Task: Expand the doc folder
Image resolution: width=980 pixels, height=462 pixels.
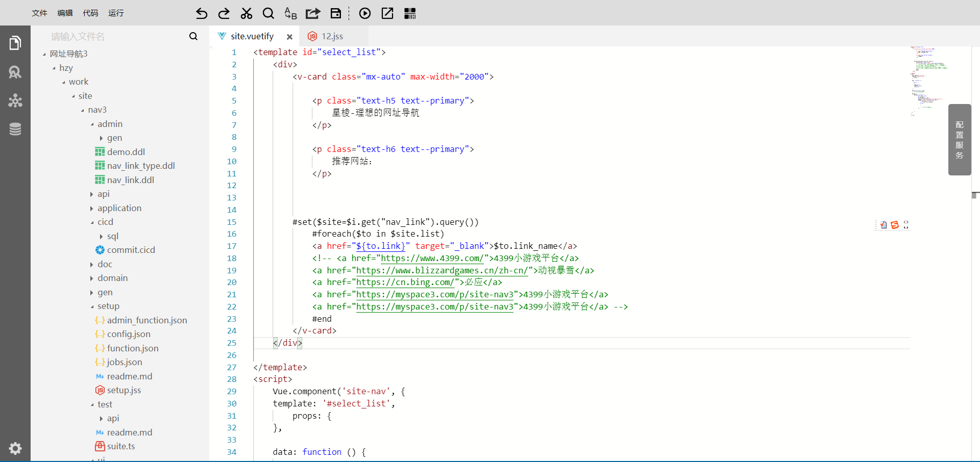Action: pyautogui.click(x=92, y=265)
